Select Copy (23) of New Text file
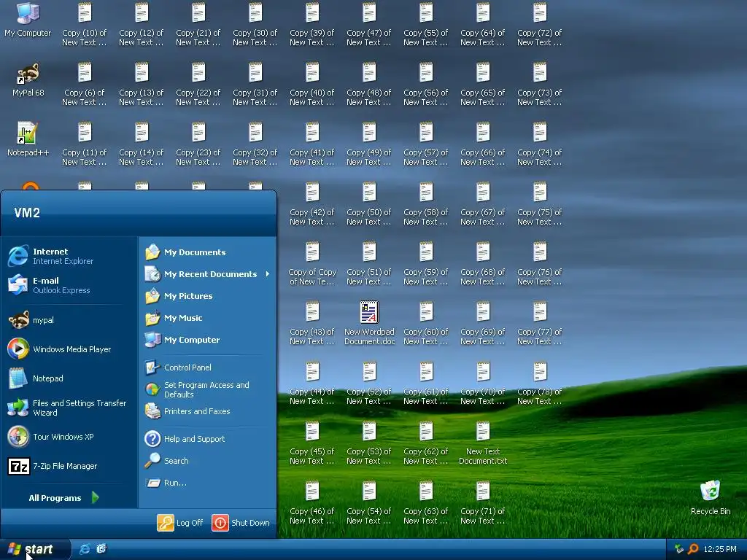The height and width of the screenshot is (560, 747). (198, 144)
